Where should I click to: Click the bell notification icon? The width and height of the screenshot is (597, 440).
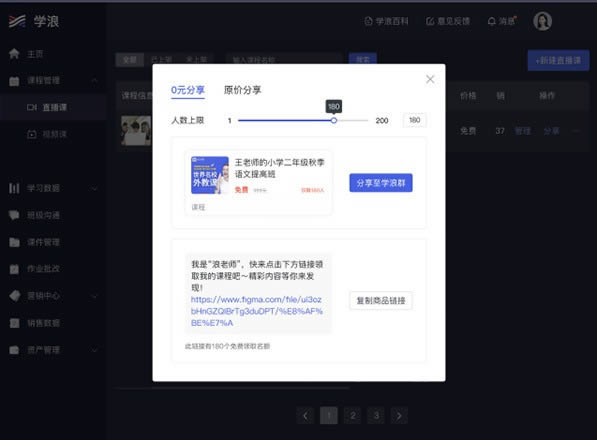pyautogui.click(x=492, y=21)
